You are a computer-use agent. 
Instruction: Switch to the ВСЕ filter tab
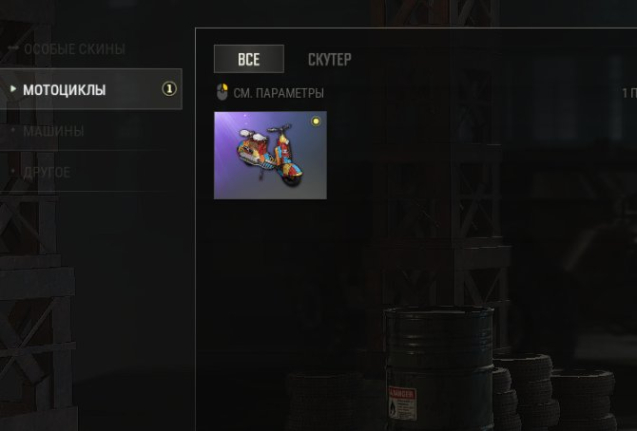[249, 59]
